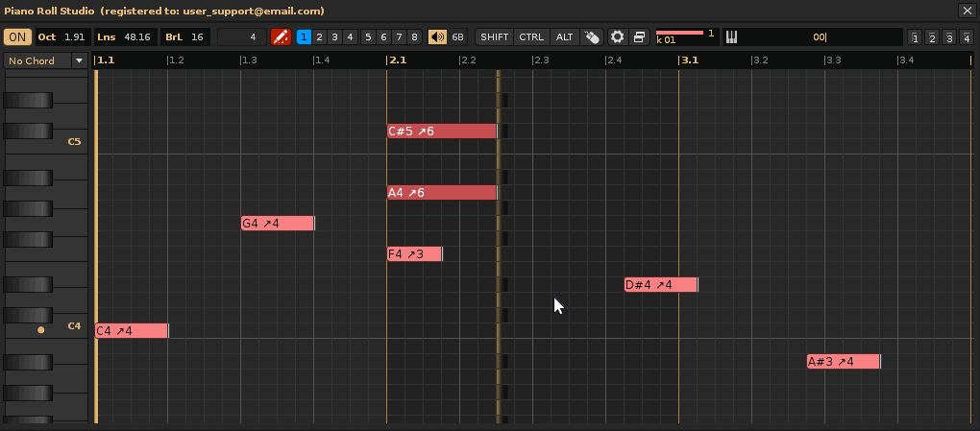This screenshot has width=980, height=431.
Task: Select preset slot 4 icon at right
Action: point(966,38)
